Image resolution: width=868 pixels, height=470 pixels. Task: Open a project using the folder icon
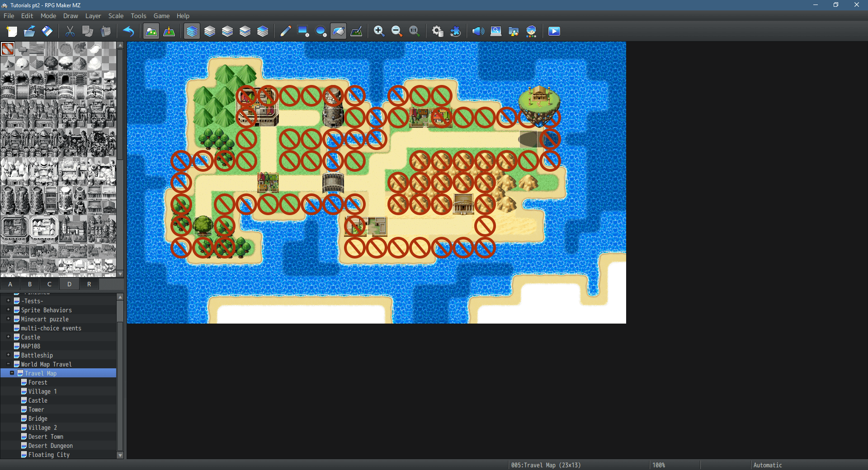tap(29, 31)
